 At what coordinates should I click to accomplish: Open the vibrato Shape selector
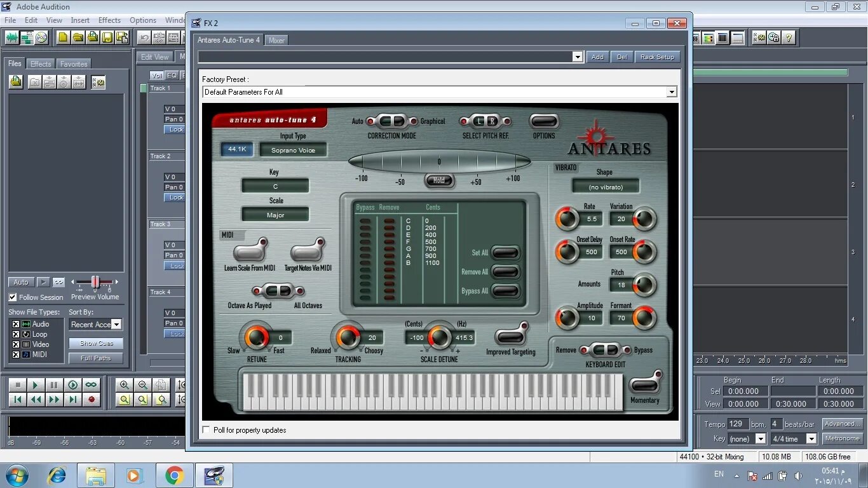coord(606,187)
